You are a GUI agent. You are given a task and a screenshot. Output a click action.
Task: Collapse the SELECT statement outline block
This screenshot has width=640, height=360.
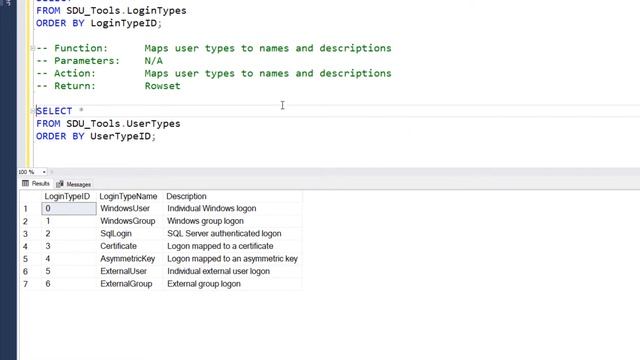point(33,111)
